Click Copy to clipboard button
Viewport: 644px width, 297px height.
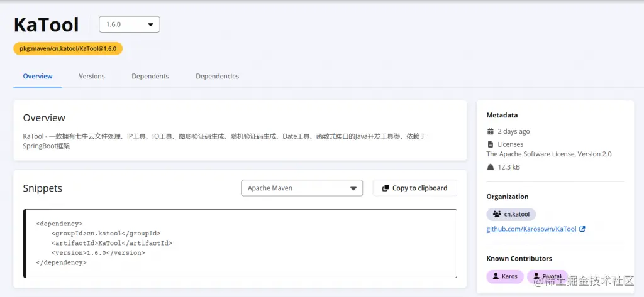[x=415, y=188]
